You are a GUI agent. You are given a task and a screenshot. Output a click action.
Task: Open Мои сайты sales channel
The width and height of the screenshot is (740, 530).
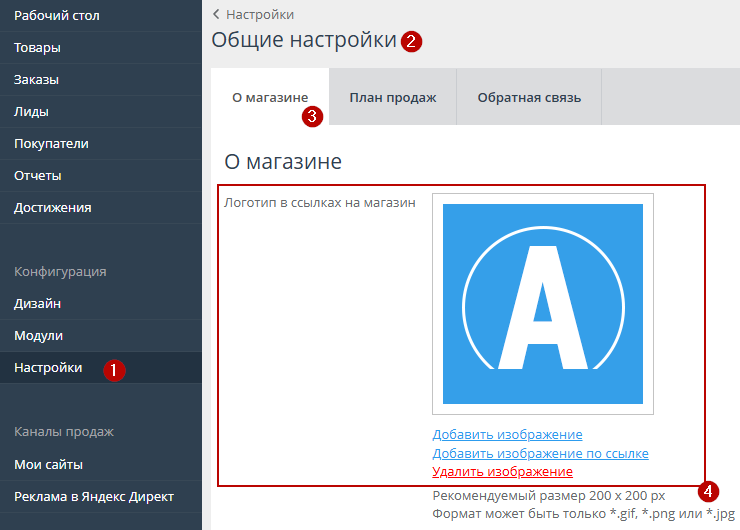[48, 464]
